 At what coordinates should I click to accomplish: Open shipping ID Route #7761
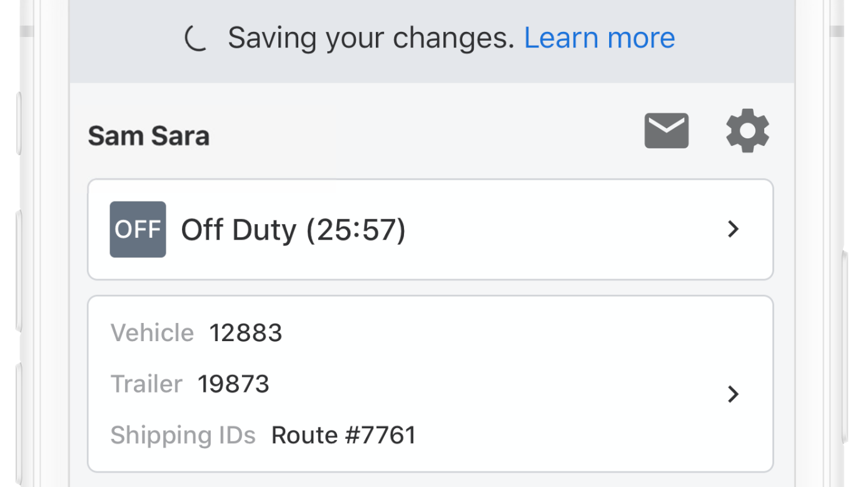pos(343,435)
